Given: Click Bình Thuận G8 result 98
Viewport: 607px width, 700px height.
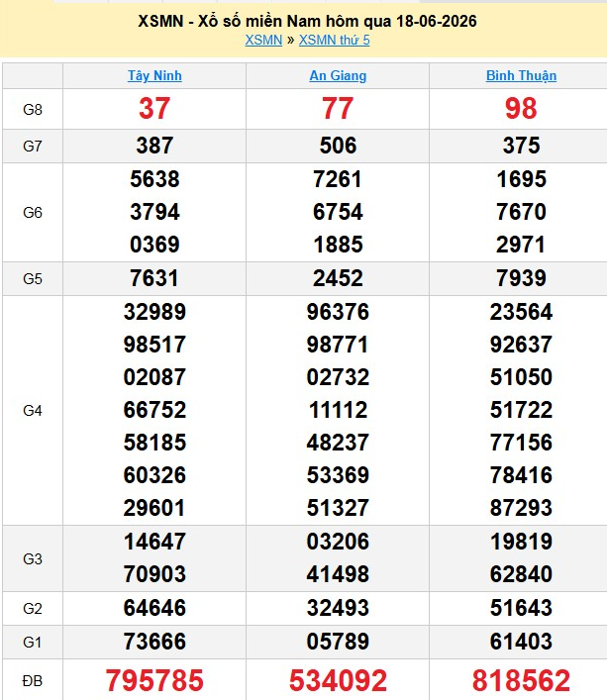Looking at the screenshot, I should tap(521, 109).
